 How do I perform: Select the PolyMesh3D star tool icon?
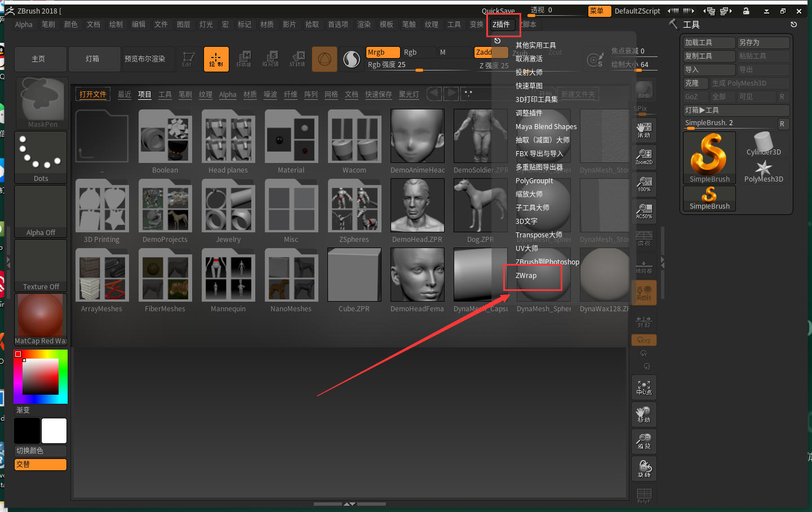tap(764, 171)
